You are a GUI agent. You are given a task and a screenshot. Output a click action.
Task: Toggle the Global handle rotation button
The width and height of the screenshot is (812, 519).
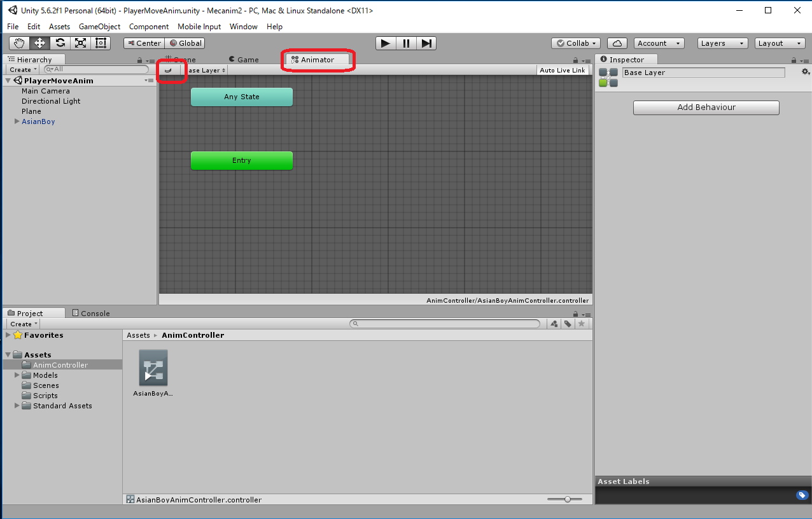click(x=185, y=43)
